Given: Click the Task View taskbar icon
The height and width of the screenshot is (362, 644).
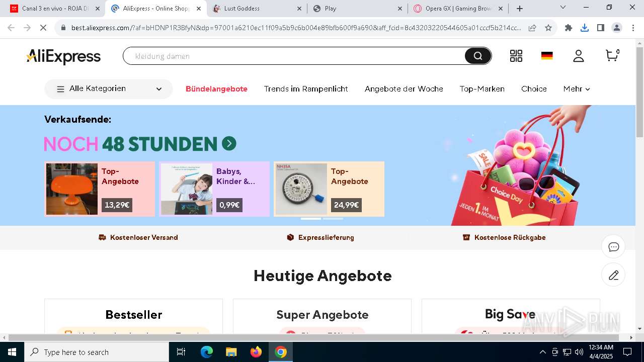Looking at the screenshot, I should (181, 352).
